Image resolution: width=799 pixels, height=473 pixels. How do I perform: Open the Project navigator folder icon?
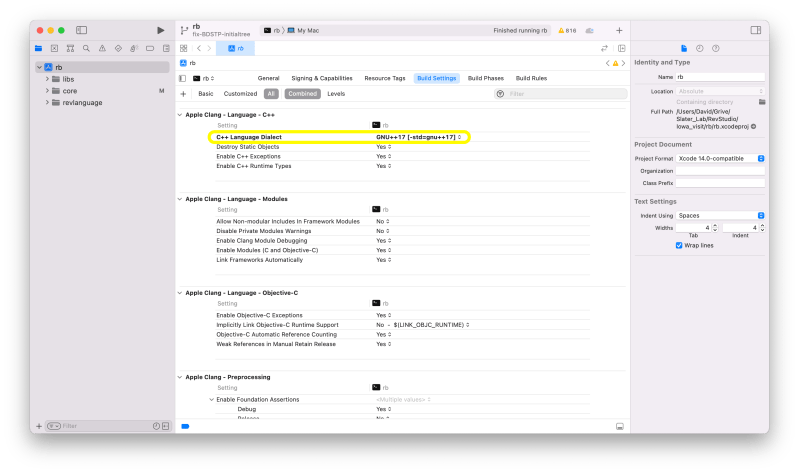point(39,48)
